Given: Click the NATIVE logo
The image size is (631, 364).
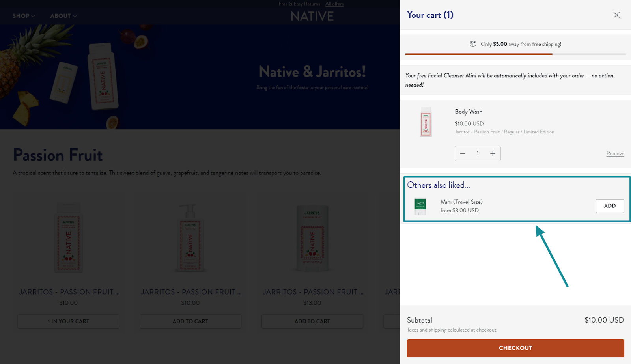Looking at the screenshot, I should pos(312,16).
